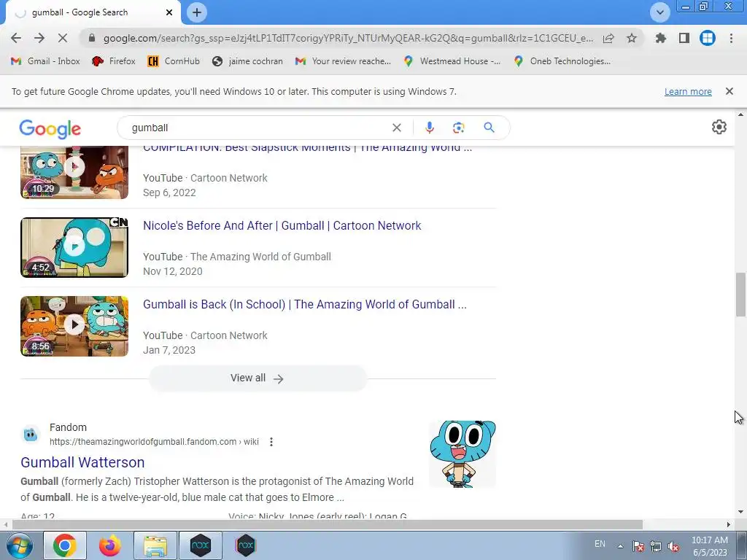
Task: Play the 8:56 Gumball is Back thumbnail
Action: [74, 326]
